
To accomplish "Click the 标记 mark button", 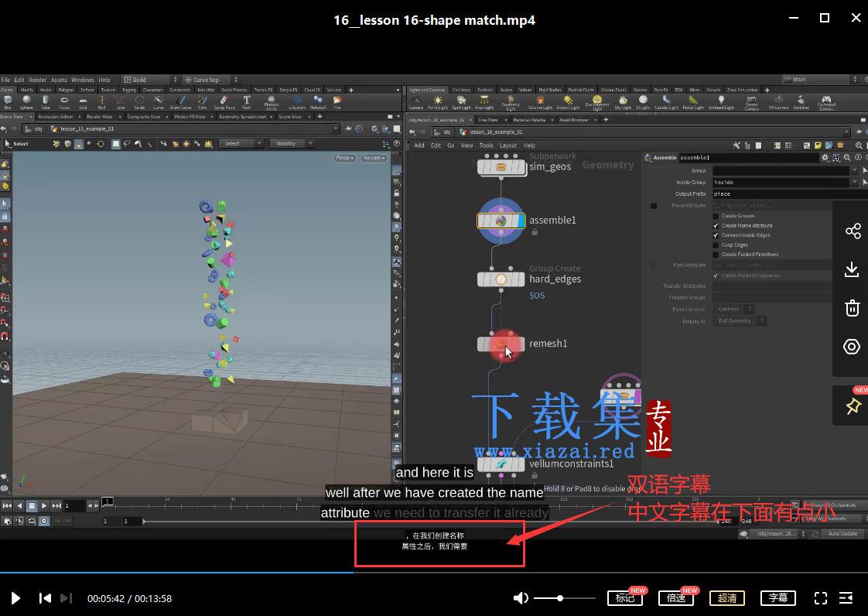I will click(625, 598).
